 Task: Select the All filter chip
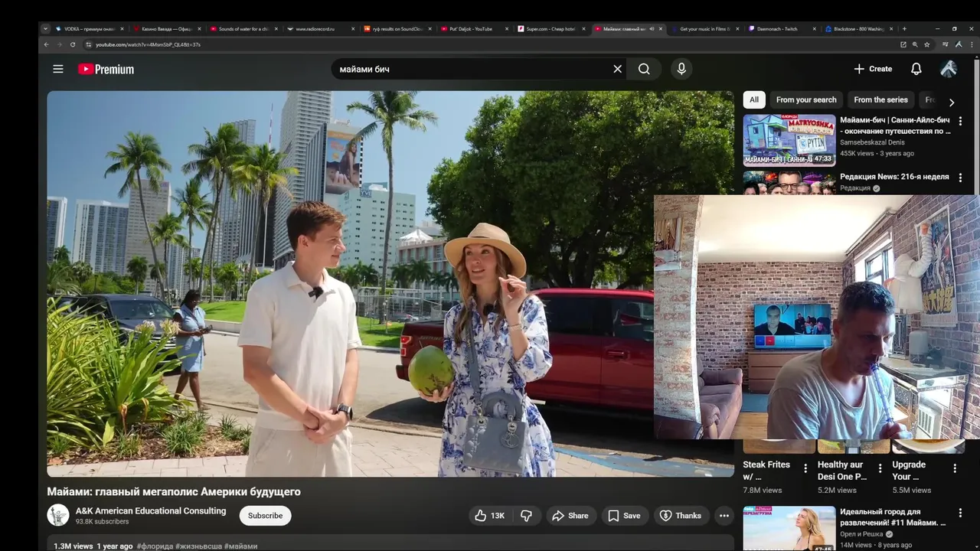[x=754, y=99]
